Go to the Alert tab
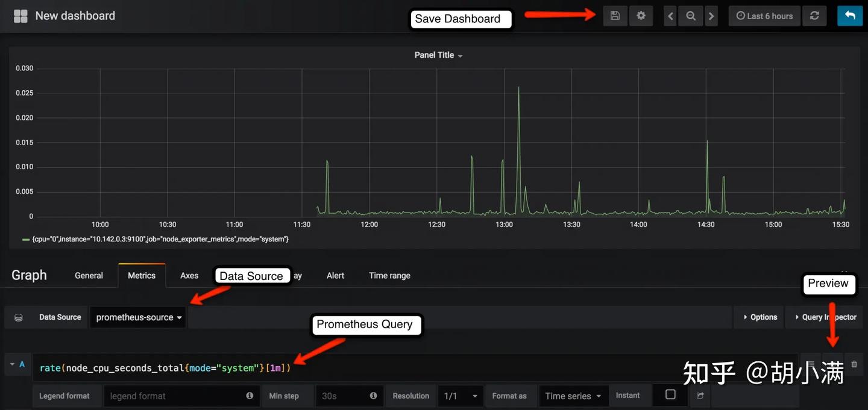The width and height of the screenshot is (868, 410). click(x=335, y=275)
